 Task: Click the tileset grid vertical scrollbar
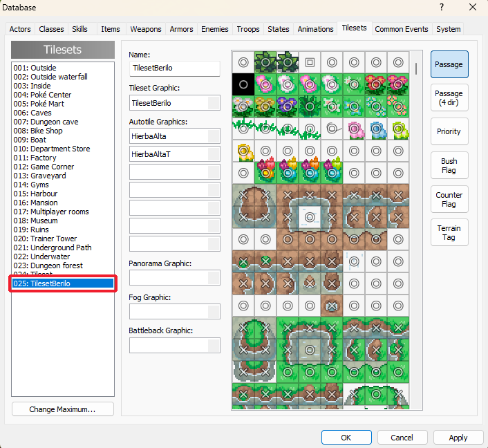pyautogui.click(x=416, y=68)
